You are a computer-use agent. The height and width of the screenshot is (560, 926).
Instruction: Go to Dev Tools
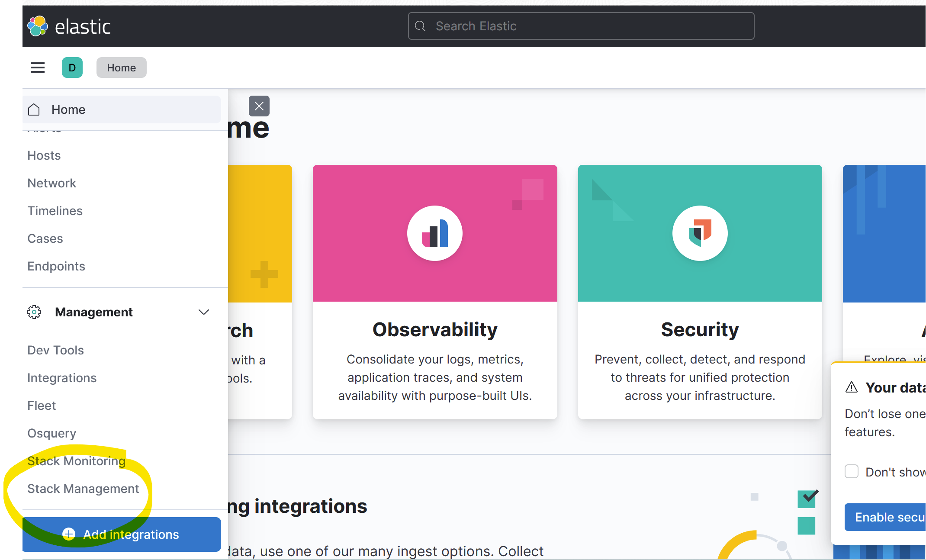(x=55, y=350)
